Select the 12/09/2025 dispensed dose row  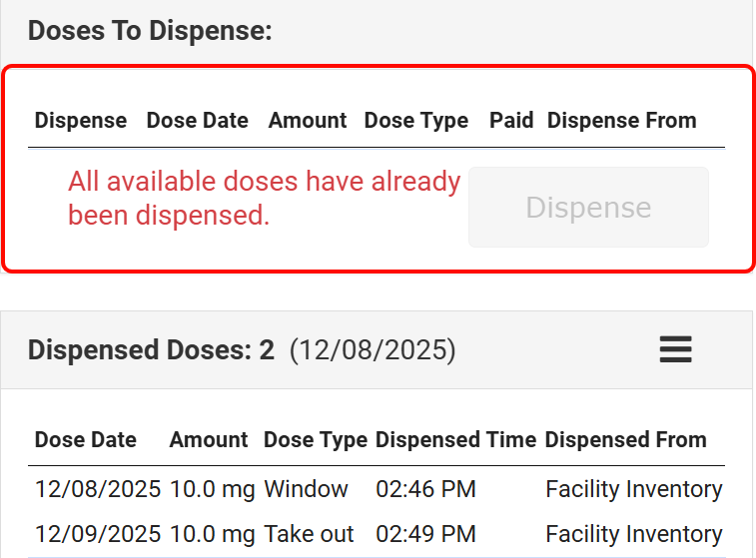point(98,534)
